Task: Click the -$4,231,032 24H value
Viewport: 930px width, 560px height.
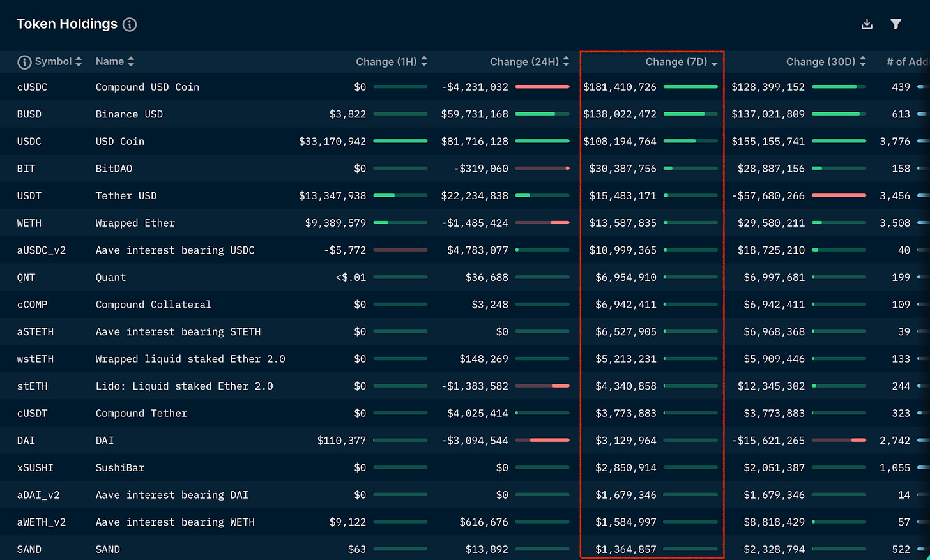Action: 475,87
